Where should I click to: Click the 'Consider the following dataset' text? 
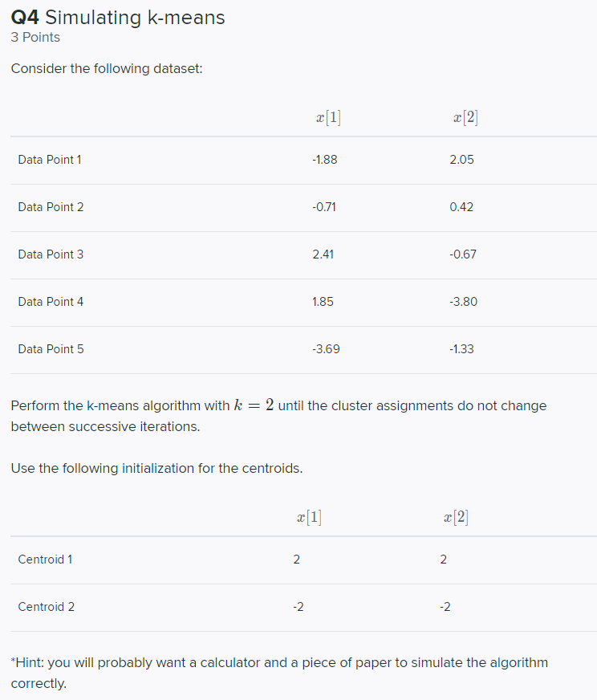pos(107,69)
